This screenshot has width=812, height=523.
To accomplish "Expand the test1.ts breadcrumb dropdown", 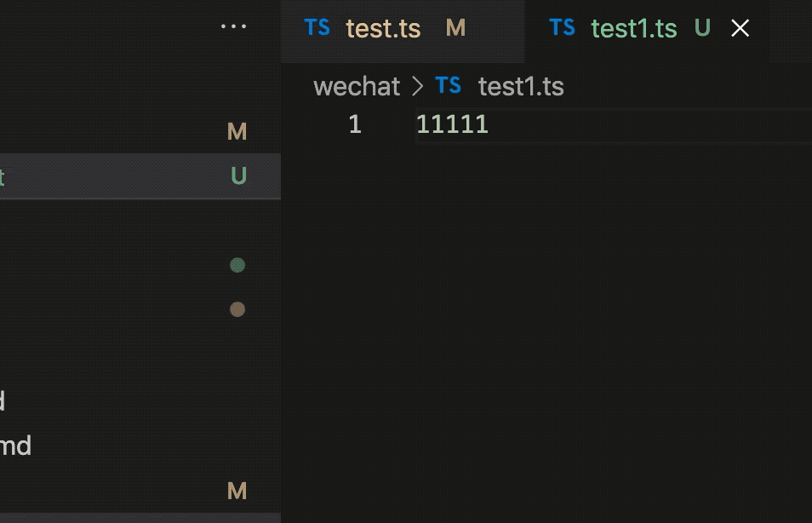I will 521,86.
